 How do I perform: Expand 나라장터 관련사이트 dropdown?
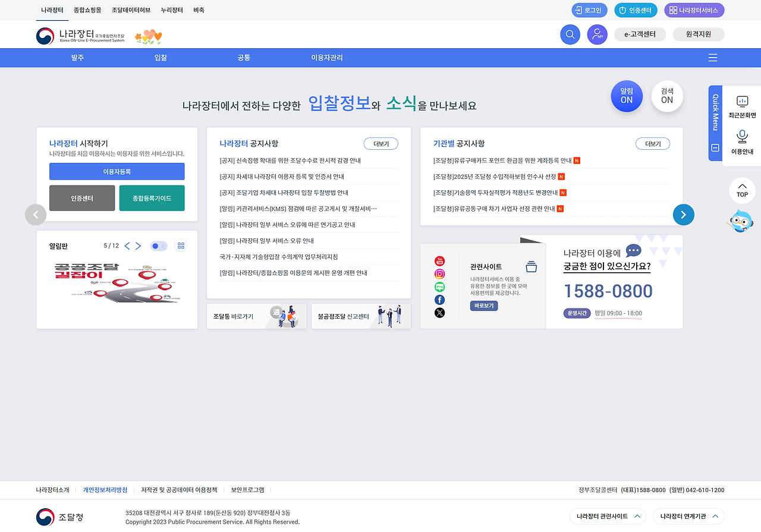pyautogui.click(x=608, y=517)
